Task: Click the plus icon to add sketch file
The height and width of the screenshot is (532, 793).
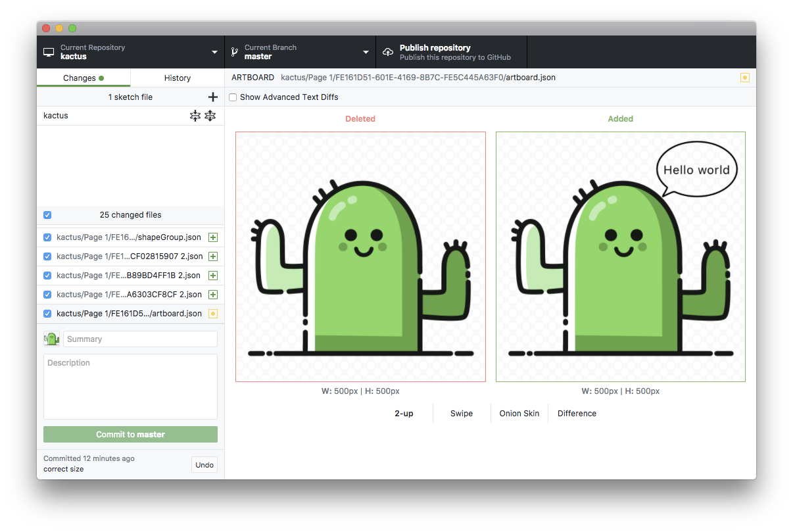Action: [x=212, y=97]
